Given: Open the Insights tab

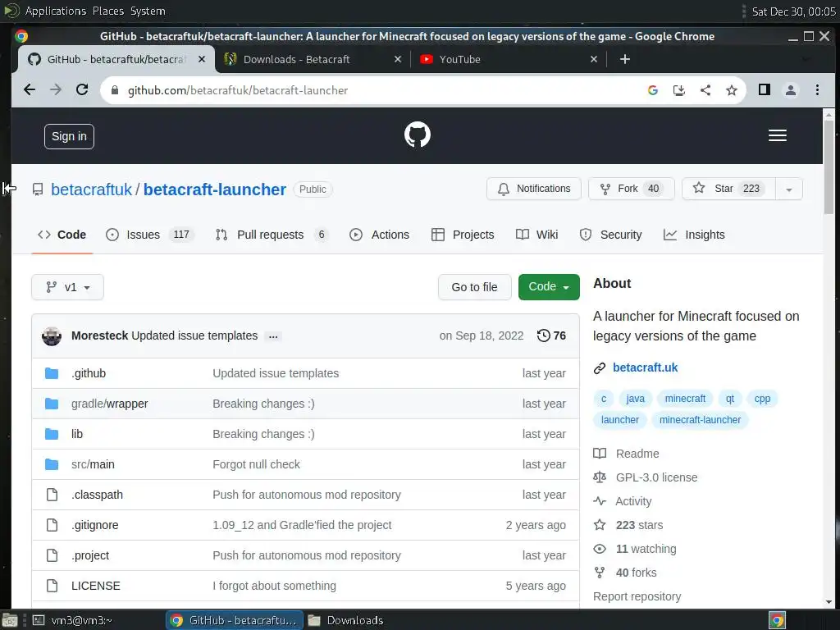Looking at the screenshot, I should 694,235.
